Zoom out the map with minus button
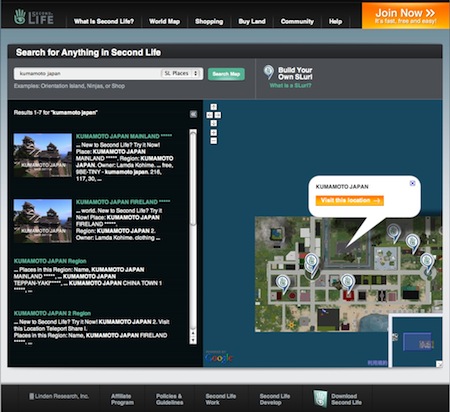 (214, 141)
